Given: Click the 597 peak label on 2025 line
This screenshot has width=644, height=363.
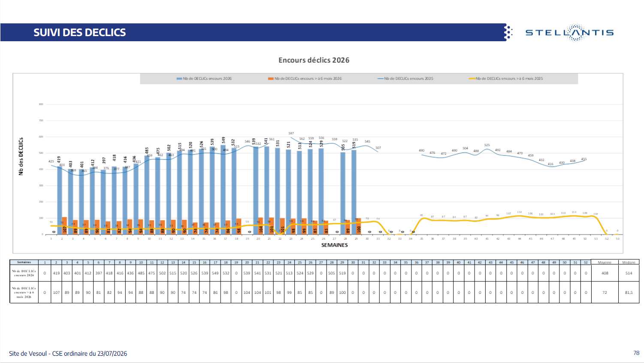Looking at the screenshot, I should click(291, 134).
